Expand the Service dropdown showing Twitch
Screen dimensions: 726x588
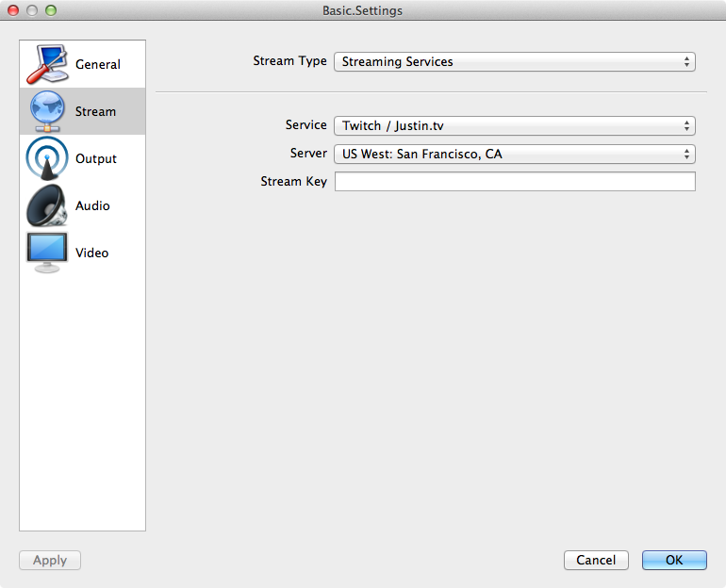coord(515,126)
